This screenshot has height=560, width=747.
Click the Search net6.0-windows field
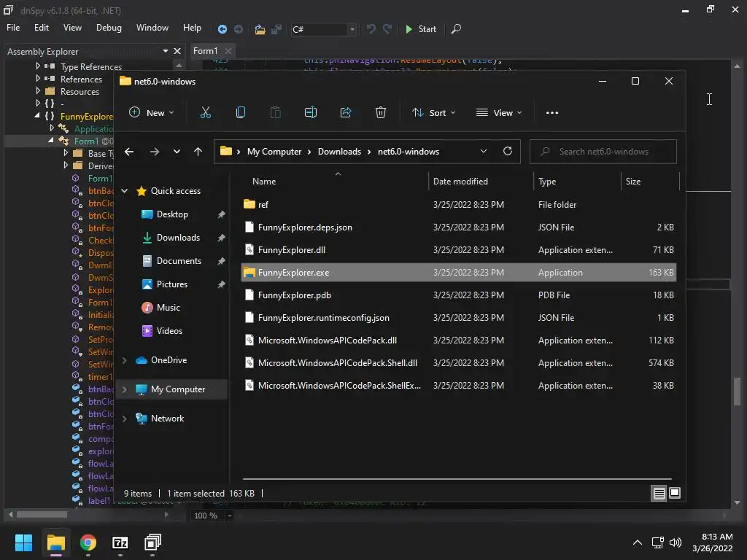tap(603, 152)
